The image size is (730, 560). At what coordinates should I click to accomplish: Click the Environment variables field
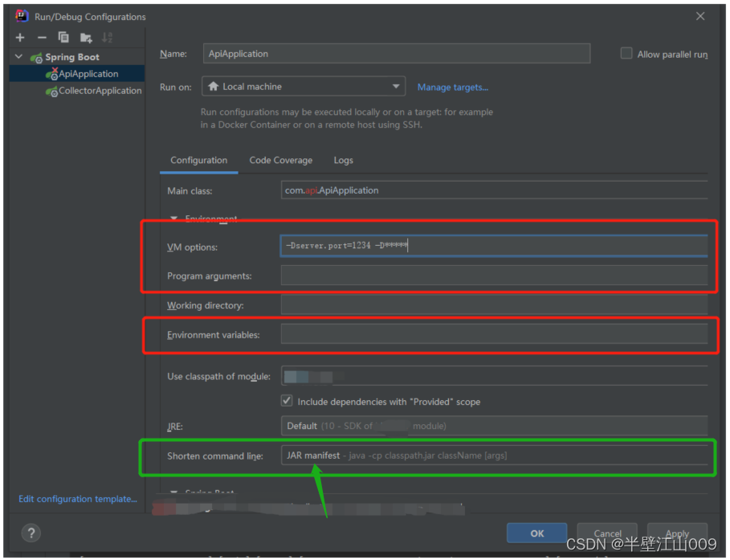coord(495,334)
